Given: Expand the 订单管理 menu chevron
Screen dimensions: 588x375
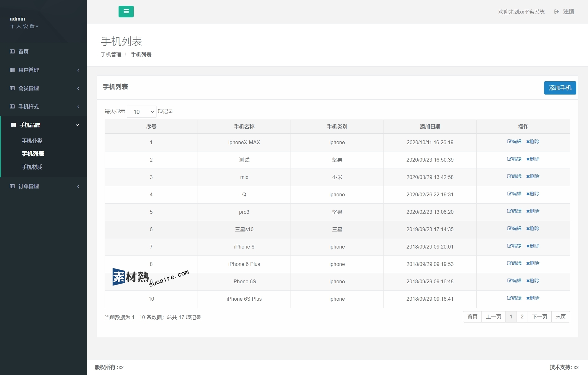Looking at the screenshot, I should [x=78, y=186].
